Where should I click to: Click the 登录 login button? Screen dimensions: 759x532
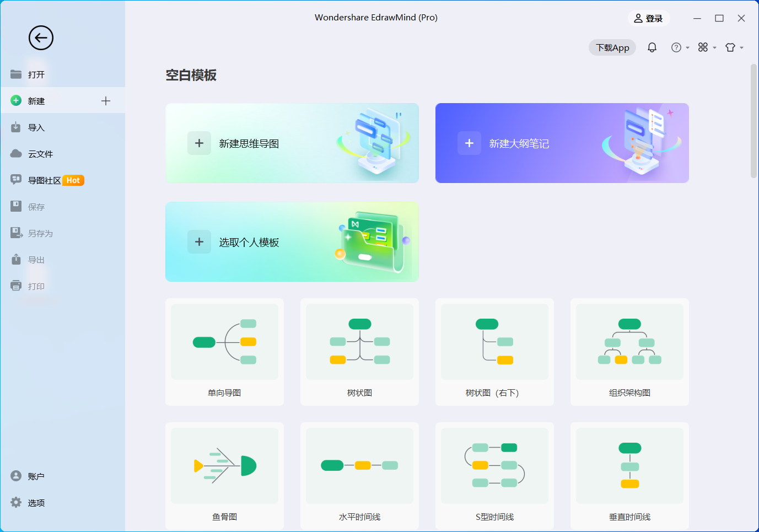pyautogui.click(x=649, y=18)
